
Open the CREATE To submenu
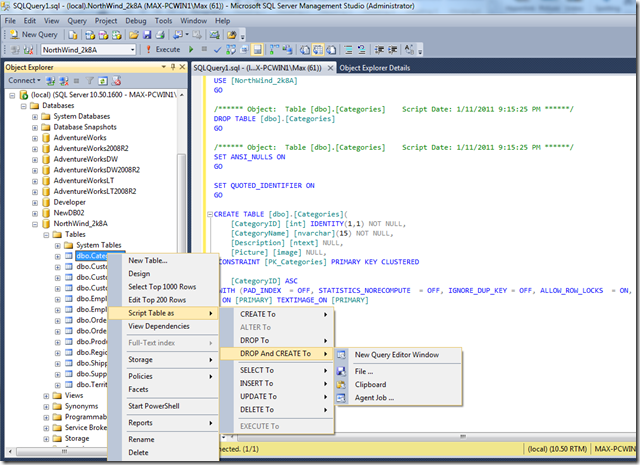277,314
